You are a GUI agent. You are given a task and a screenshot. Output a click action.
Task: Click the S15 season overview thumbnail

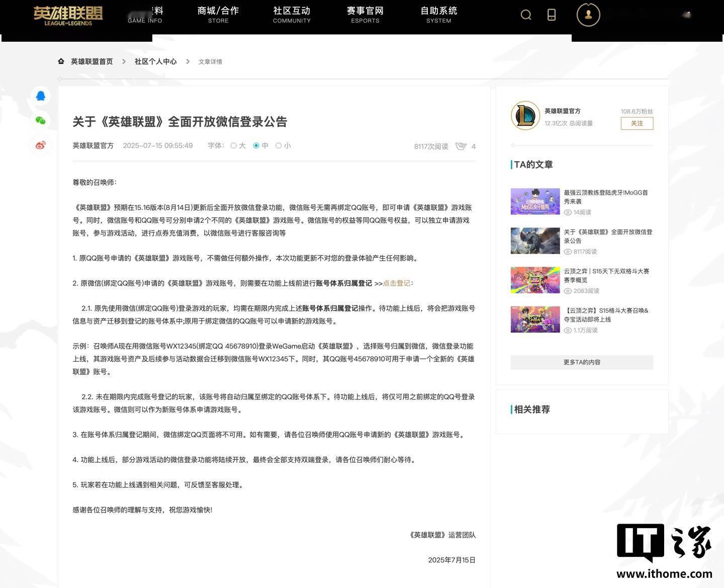click(x=535, y=280)
